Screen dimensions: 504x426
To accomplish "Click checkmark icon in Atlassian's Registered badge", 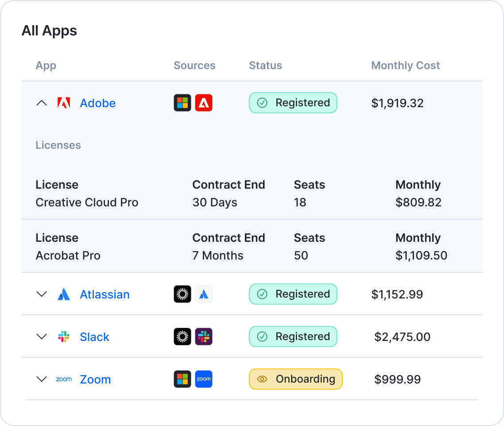I will click(x=262, y=294).
